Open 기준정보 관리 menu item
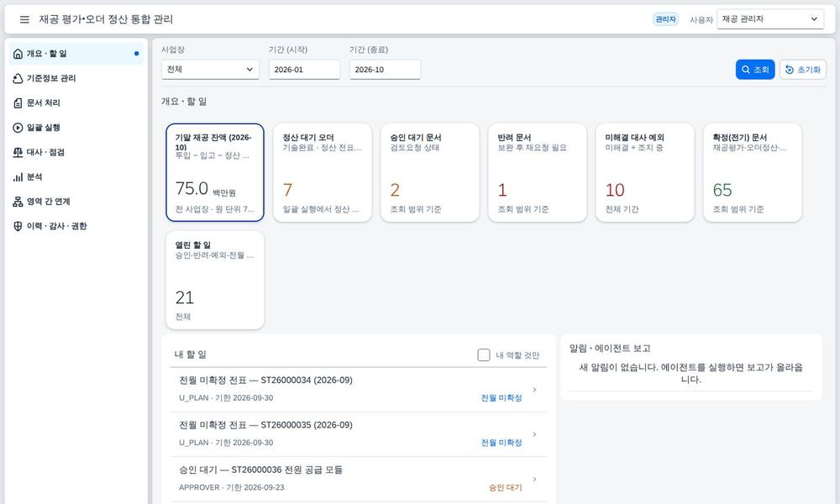Screen dimensions: 840x504 76,78
